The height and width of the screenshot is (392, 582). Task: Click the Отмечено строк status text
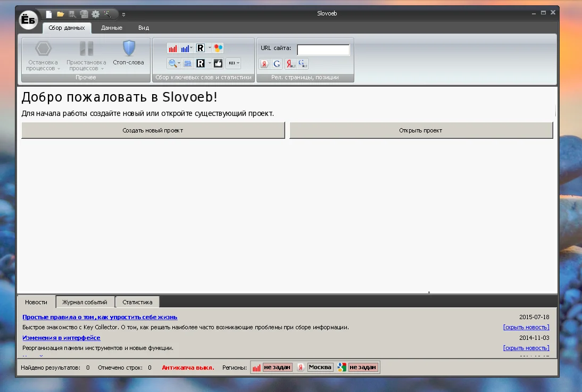120,368
